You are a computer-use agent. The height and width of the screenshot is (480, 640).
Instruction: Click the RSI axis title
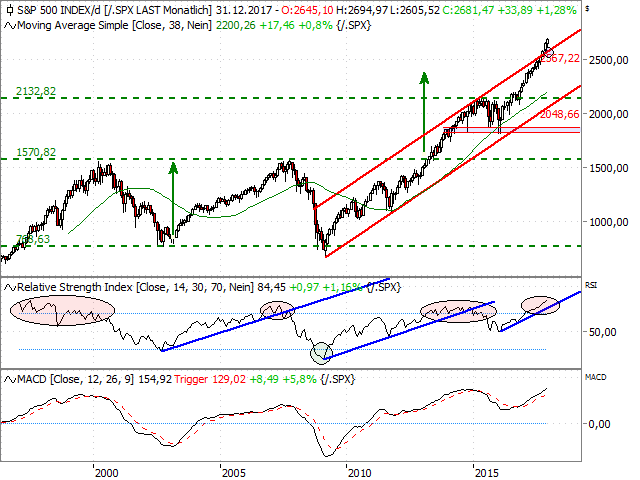pyautogui.click(x=591, y=285)
